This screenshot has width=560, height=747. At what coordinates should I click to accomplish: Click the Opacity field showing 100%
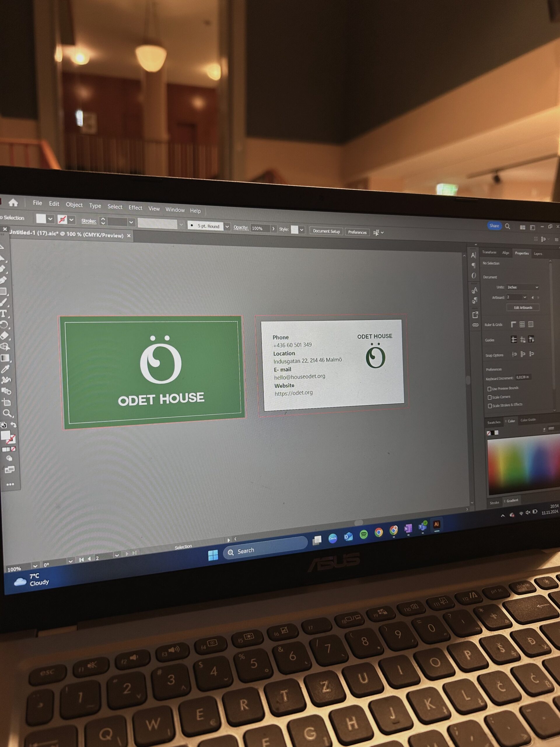pyautogui.click(x=260, y=228)
